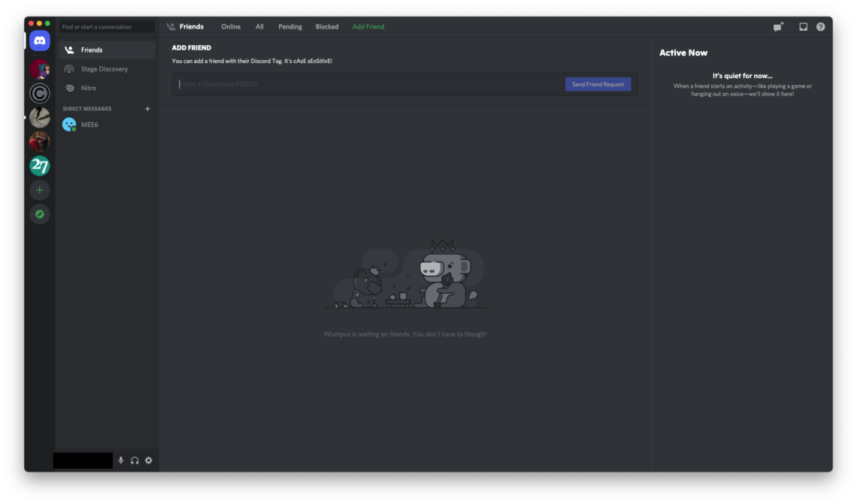Viewport: 857px width, 504px height.
Task: Select the Add Friend tab
Action: (x=368, y=26)
